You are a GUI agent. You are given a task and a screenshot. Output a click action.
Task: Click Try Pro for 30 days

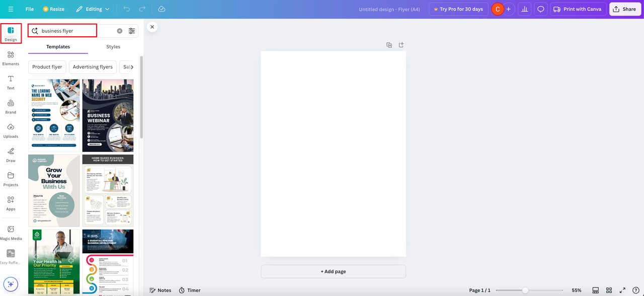458,9
